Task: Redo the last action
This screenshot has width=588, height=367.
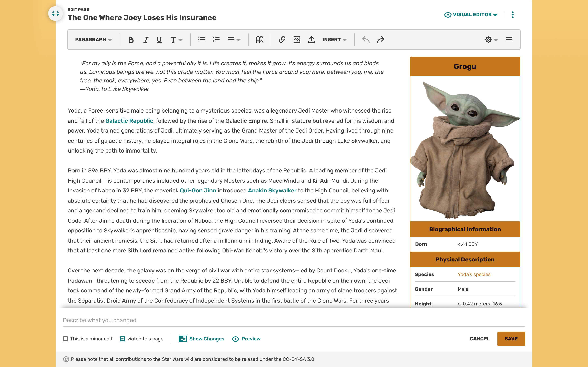Action: click(x=380, y=40)
